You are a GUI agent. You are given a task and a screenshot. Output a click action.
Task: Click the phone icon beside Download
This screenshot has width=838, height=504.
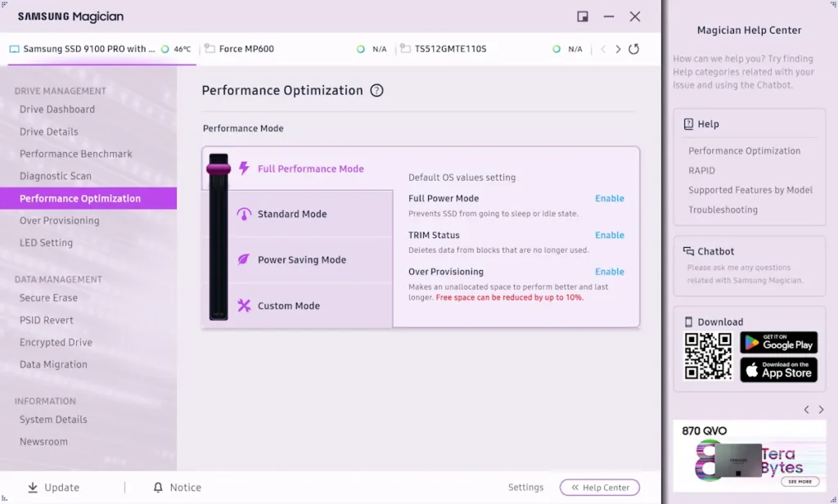[688, 322]
